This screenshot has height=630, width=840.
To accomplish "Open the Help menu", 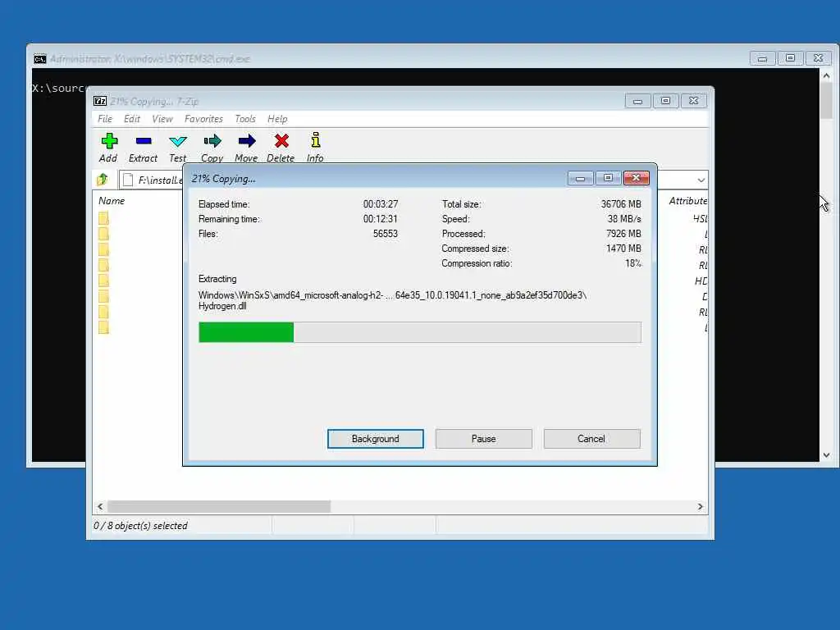I will (x=277, y=119).
